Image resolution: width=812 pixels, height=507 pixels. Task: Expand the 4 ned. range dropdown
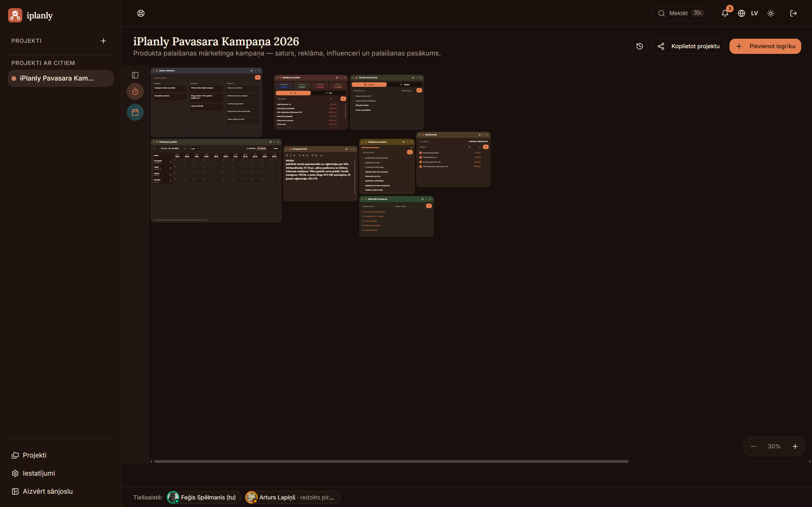[194, 148]
